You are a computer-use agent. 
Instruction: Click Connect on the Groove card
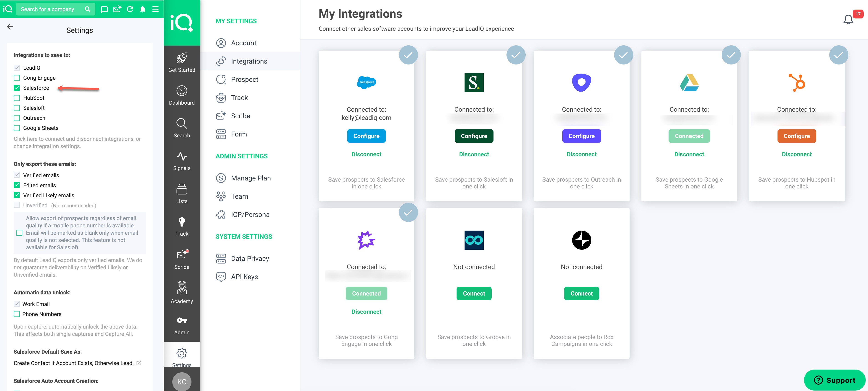pyautogui.click(x=474, y=293)
